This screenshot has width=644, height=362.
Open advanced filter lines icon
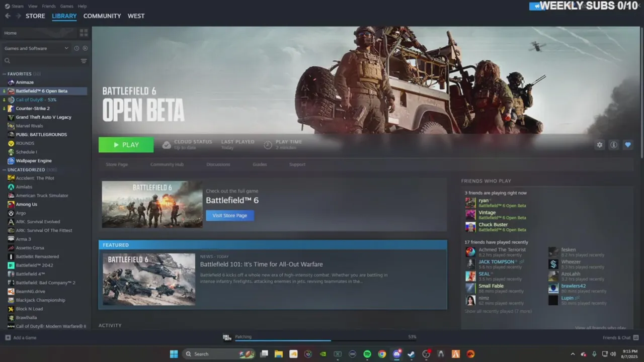pos(84,61)
